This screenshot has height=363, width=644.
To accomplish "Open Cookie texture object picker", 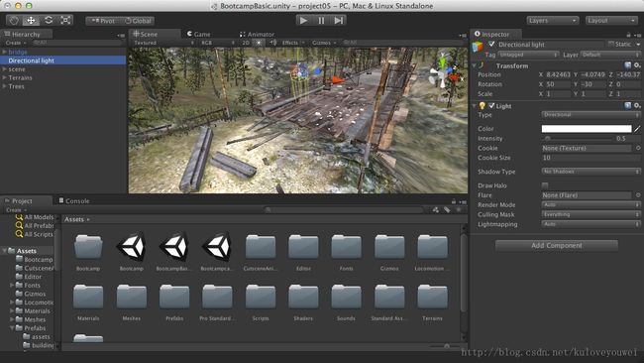I will click(638, 148).
